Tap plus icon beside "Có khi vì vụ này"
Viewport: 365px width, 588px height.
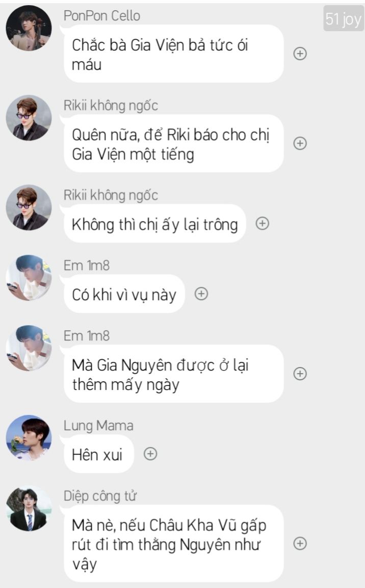(201, 293)
